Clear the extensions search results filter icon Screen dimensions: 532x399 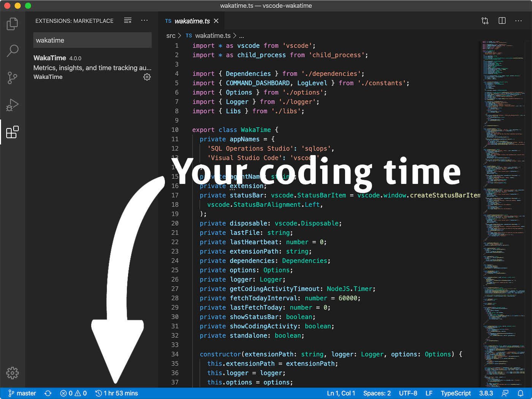(128, 21)
